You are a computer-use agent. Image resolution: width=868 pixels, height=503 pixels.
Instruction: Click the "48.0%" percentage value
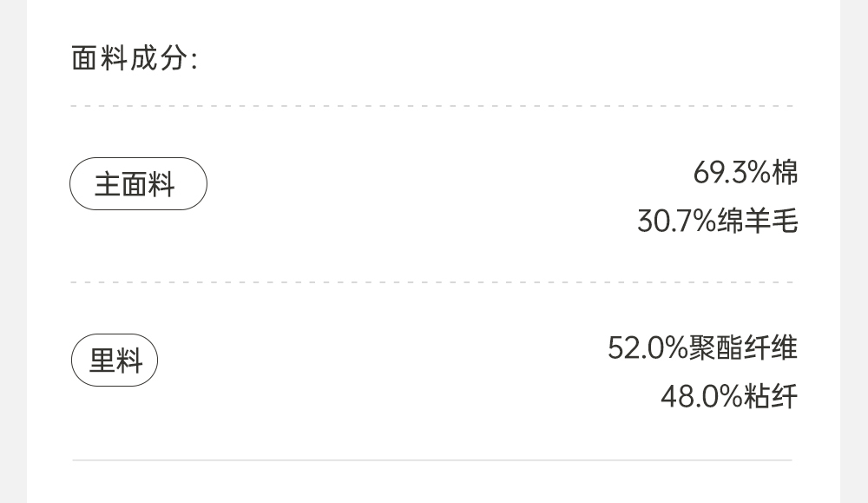[x=701, y=397]
